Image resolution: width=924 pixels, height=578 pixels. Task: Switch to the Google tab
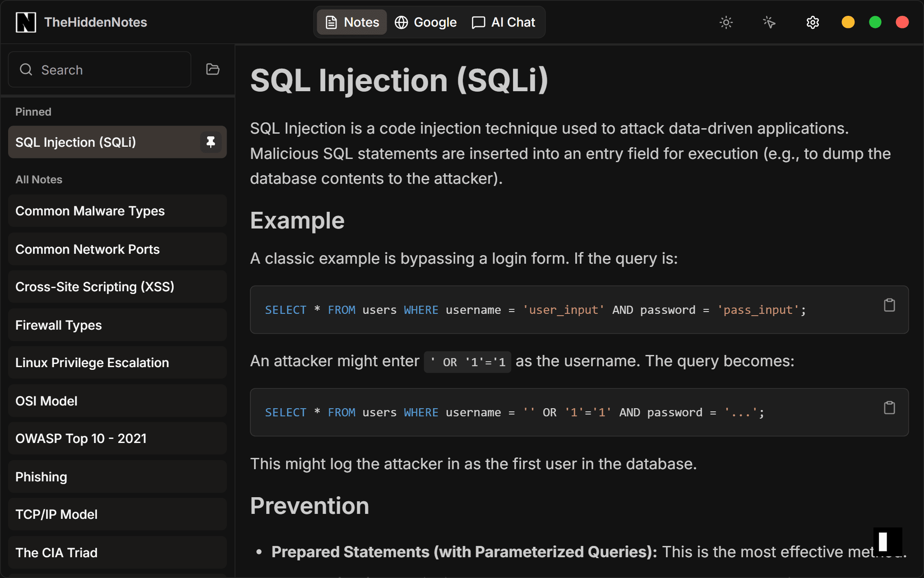click(x=425, y=22)
